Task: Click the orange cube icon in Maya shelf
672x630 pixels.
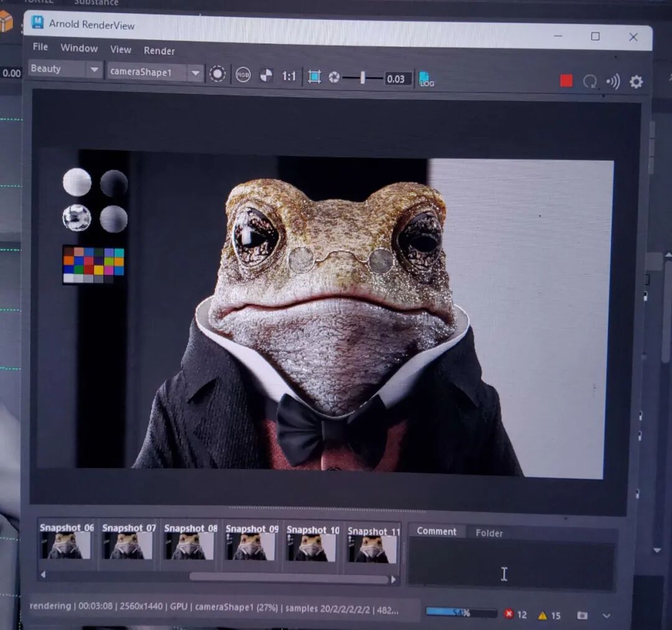Action: coord(6,21)
